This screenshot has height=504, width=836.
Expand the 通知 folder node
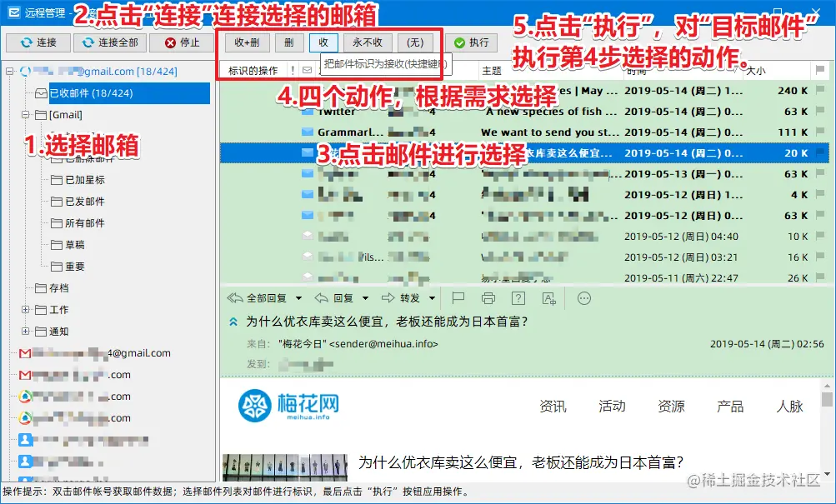pos(25,332)
